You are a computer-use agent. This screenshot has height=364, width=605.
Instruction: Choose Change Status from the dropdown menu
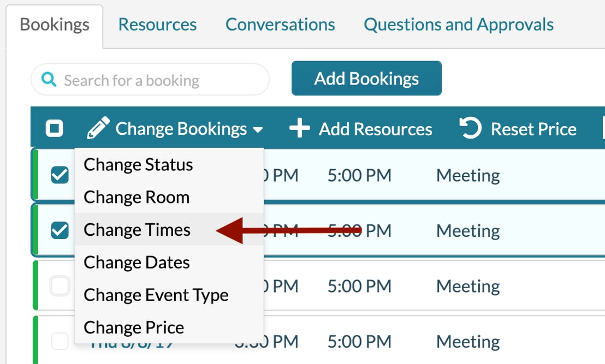[x=138, y=164]
